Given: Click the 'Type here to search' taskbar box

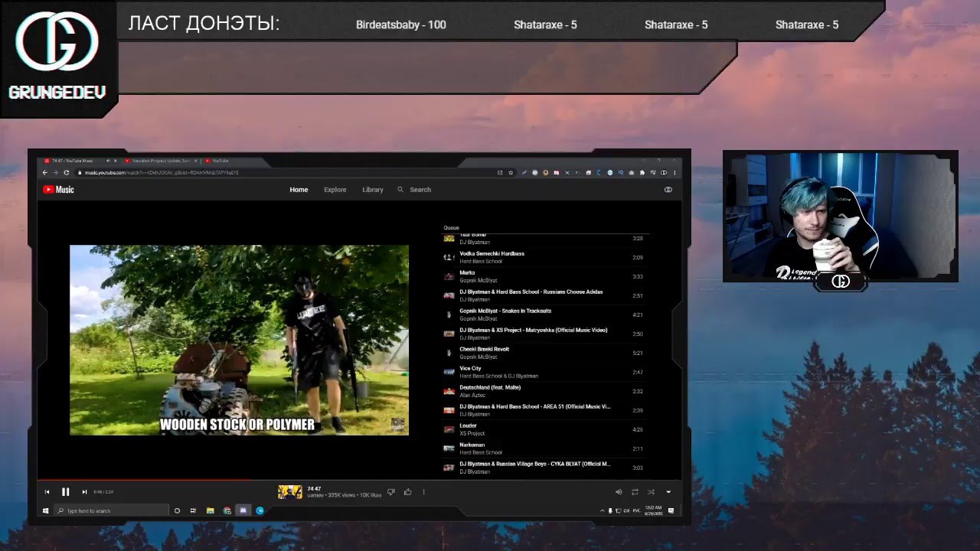Looking at the screenshot, I should [x=113, y=510].
